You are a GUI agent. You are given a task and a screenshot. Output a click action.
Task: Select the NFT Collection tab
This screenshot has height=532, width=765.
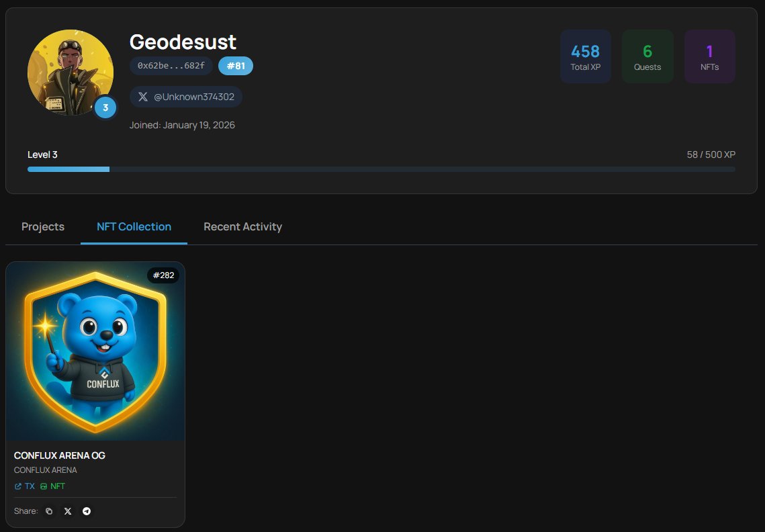(134, 226)
